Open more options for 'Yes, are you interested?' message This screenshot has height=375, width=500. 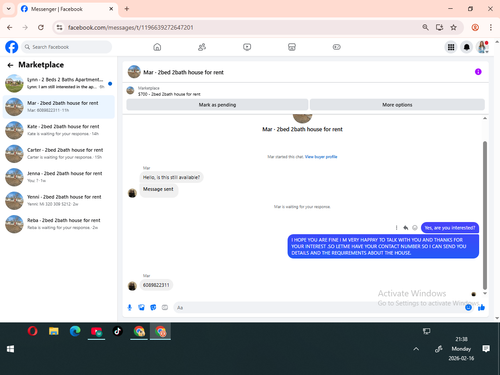(x=396, y=228)
